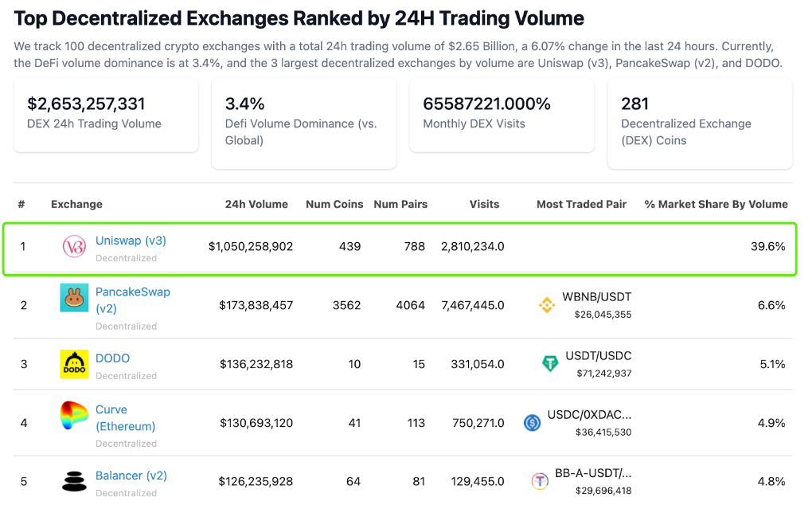Click the 3.4% Defi Volume Dominance card

[x=304, y=123]
